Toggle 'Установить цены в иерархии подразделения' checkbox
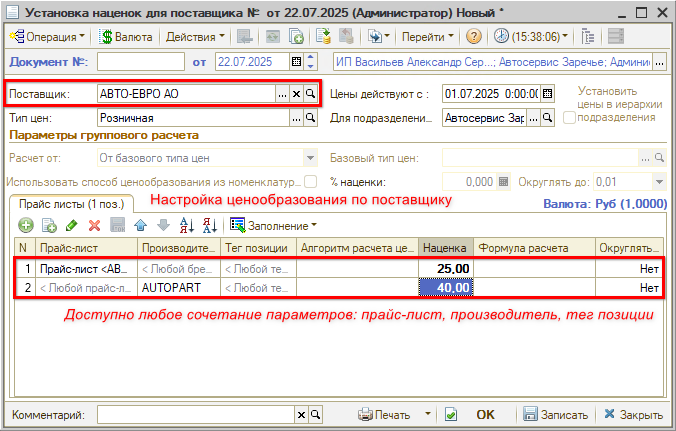Image resolution: width=676 pixels, height=431 pixels. point(569,118)
